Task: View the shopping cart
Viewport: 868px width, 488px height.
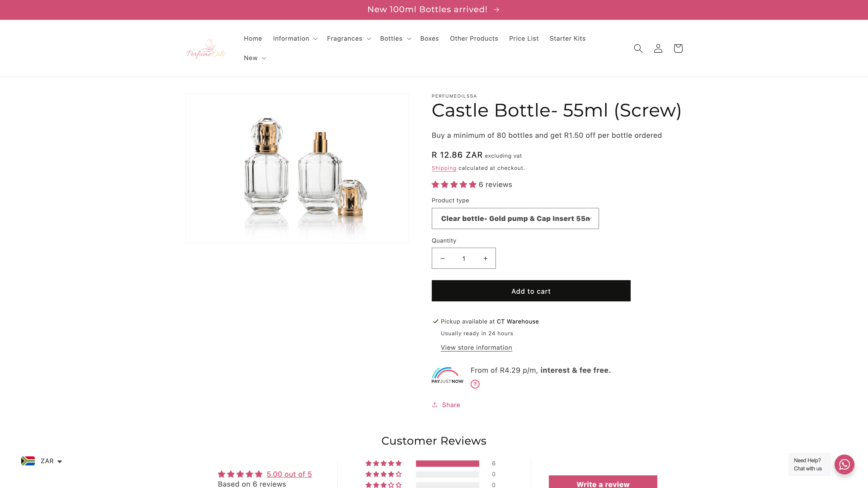Action: click(678, 48)
